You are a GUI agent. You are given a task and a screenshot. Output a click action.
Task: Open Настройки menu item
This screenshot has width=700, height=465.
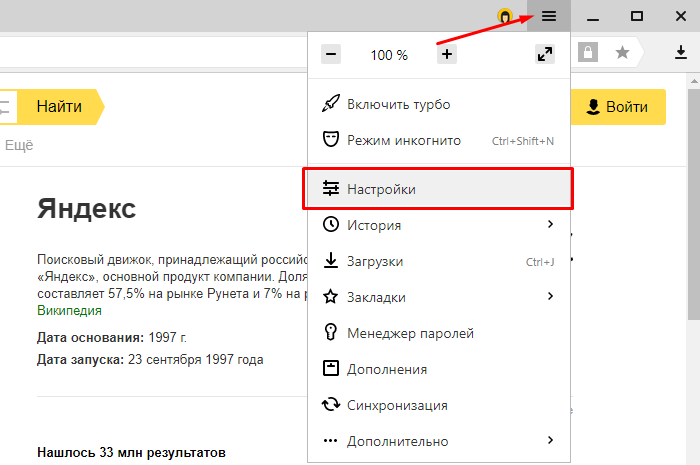[x=438, y=189]
